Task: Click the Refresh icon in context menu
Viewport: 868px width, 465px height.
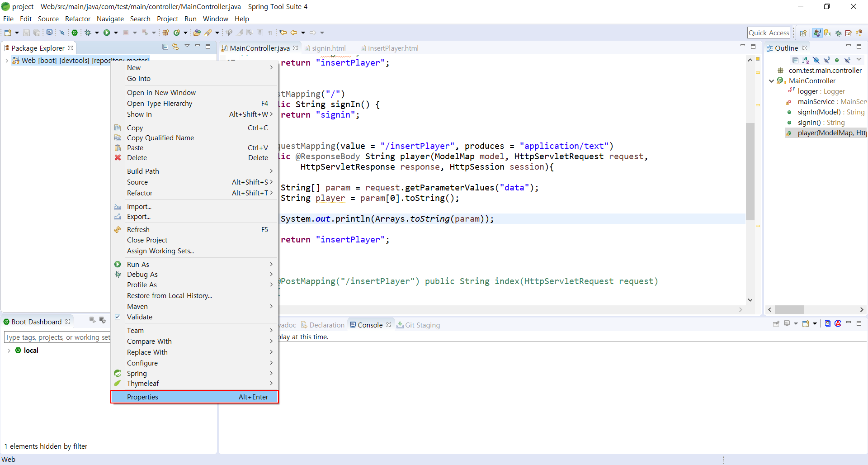Action: 118,229
